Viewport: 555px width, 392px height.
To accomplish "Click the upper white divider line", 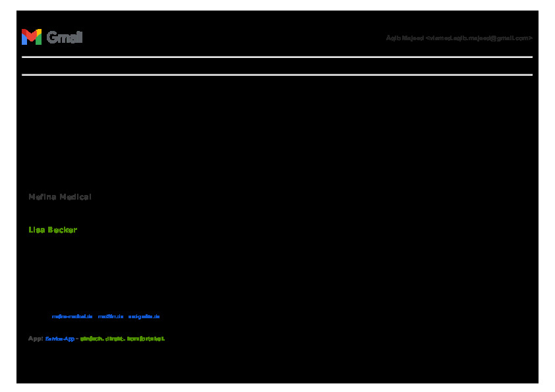I will (x=277, y=57).
